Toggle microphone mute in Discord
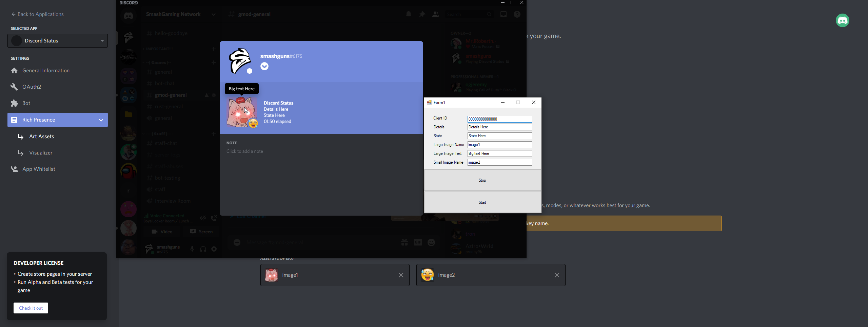The height and width of the screenshot is (327, 868). pyautogui.click(x=192, y=249)
